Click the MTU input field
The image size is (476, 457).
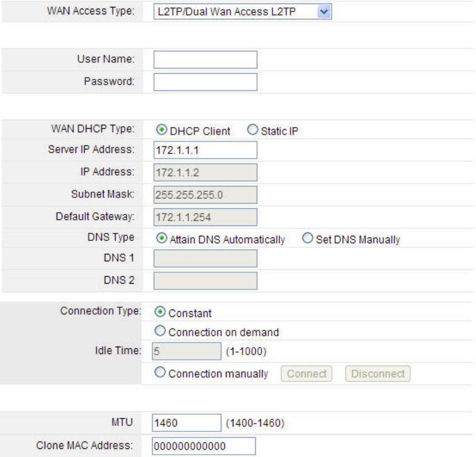[x=187, y=423]
